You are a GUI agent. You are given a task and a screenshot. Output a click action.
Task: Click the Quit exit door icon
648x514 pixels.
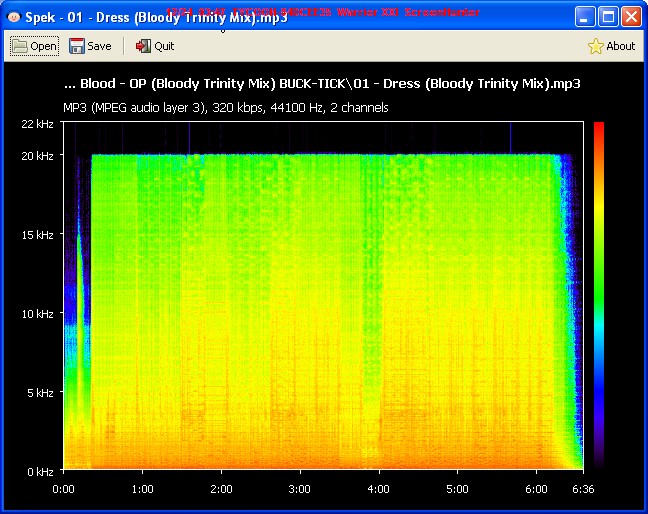pos(143,46)
